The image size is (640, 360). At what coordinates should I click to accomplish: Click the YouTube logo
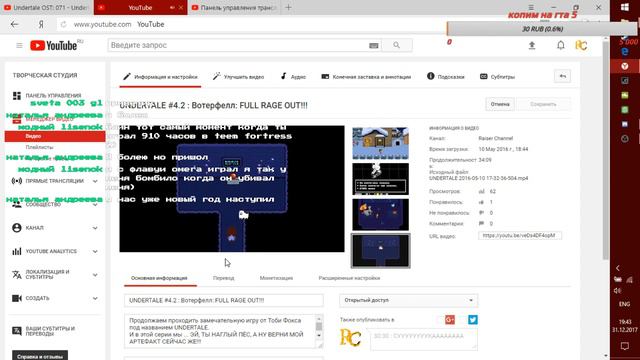click(x=53, y=45)
